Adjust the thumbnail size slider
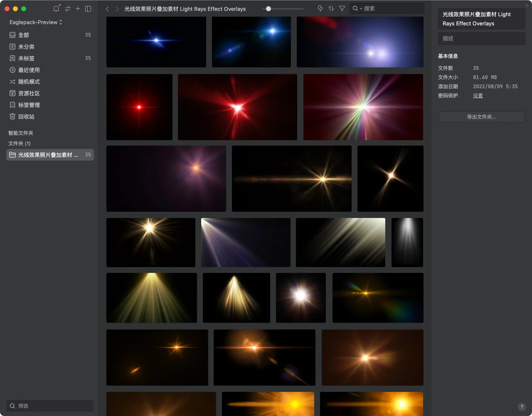 pyautogui.click(x=268, y=9)
